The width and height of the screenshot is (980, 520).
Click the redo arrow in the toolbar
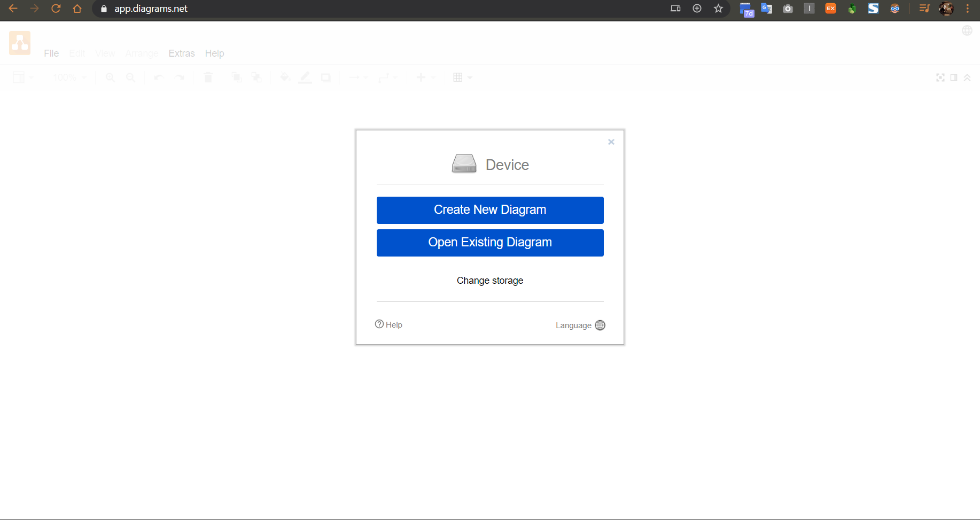[180, 77]
